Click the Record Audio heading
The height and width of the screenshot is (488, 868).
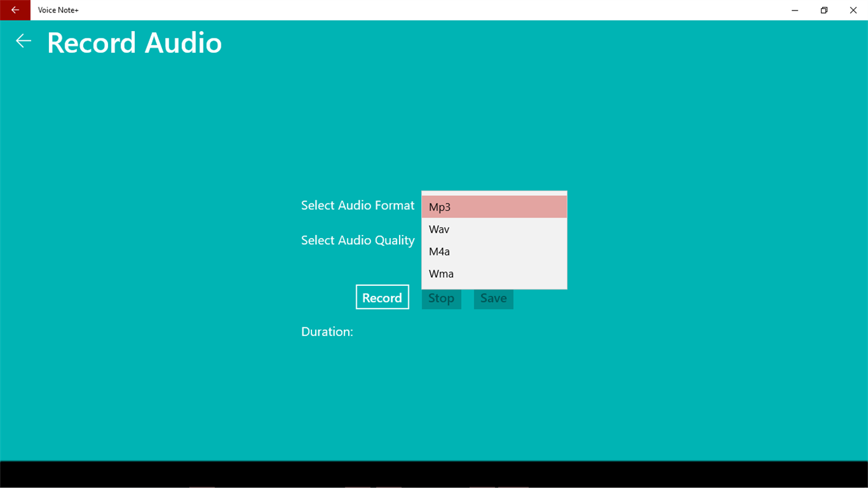(x=134, y=42)
